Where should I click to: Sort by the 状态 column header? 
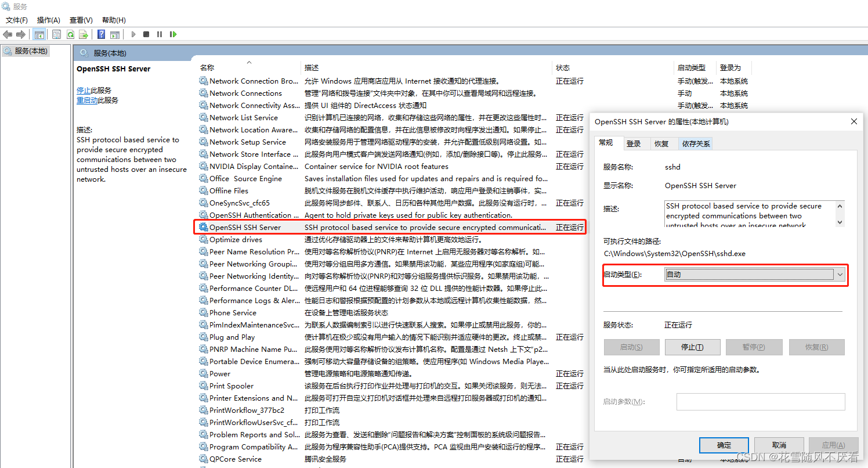point(563,67)
